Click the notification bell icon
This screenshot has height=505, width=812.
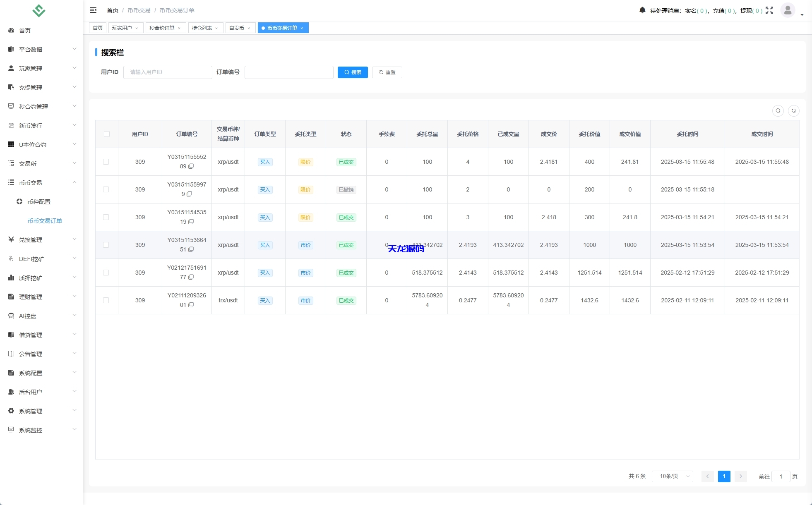pos(642,10)
